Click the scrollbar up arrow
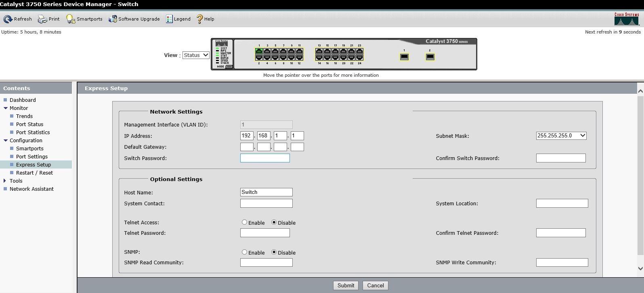 tap(640, 91)
